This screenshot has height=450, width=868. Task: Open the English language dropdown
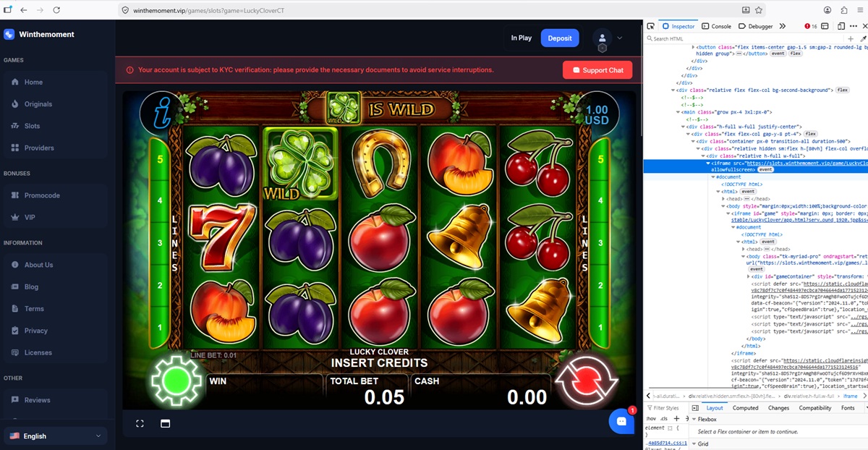55,436
